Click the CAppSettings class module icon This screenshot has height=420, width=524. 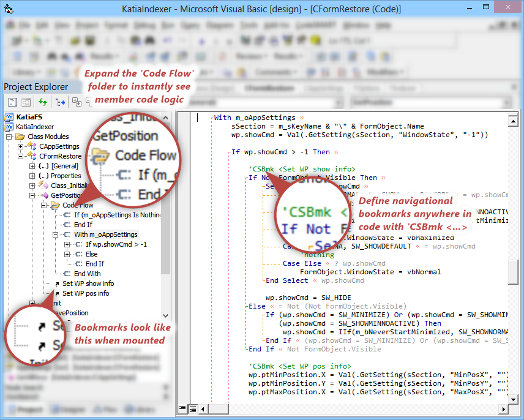click(x=32, y=146)
